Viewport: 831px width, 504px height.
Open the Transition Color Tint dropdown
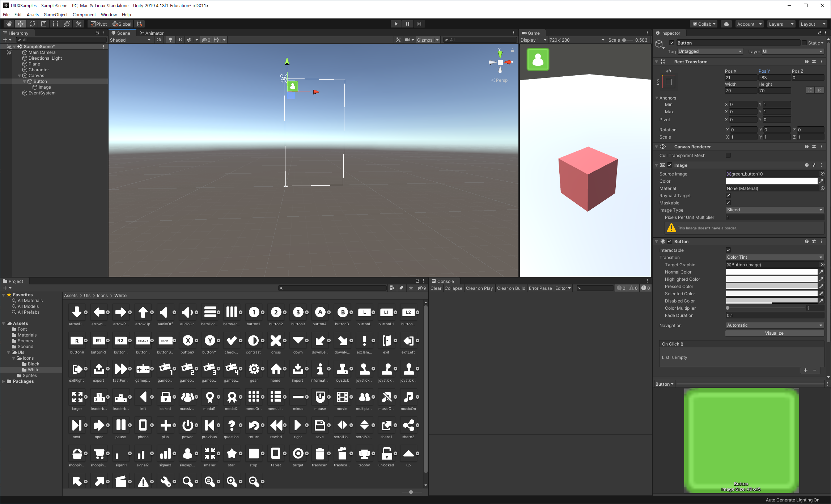point(774,257)
